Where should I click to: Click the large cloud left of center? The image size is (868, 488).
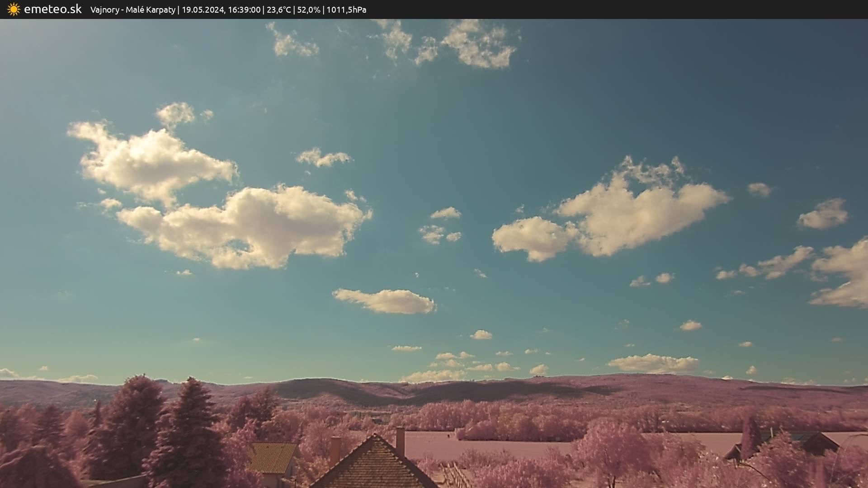click(x=253, y=226)
